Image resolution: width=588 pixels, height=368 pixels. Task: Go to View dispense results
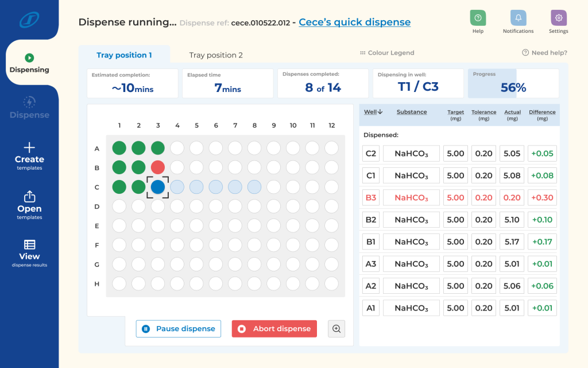click(29, 253)
